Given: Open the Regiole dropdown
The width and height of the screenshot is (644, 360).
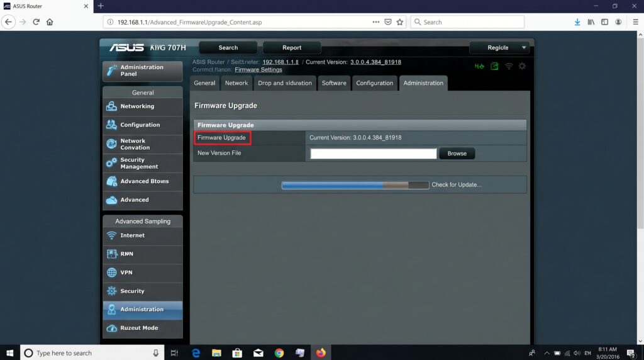Looking at the screenshot, I should click(x=500, y=48).
